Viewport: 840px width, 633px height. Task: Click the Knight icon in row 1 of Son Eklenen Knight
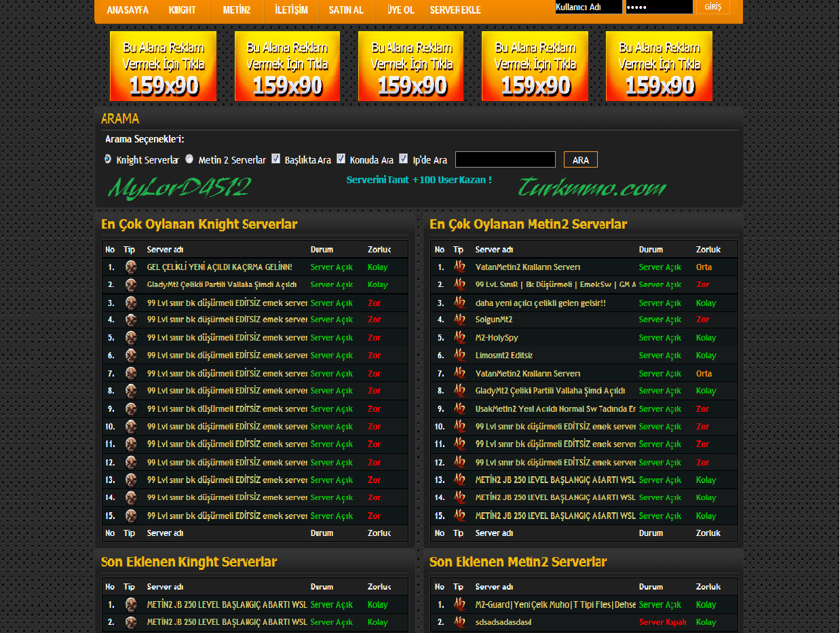click(131, 605)
